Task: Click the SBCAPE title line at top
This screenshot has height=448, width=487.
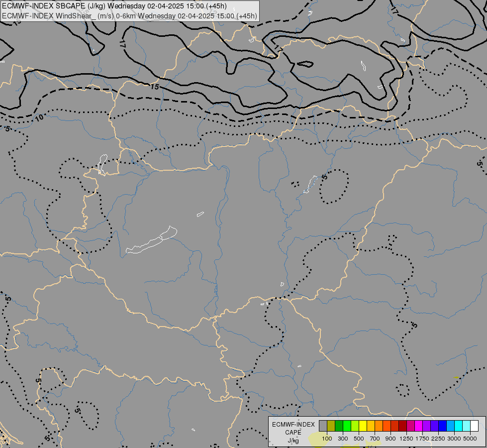Action: tap(114, 6)
